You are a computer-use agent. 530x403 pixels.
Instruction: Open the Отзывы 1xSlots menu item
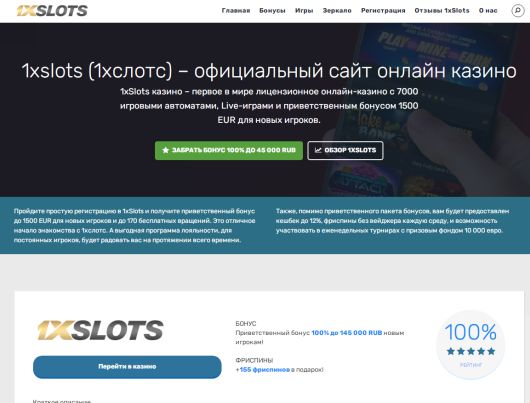(442, 10)
